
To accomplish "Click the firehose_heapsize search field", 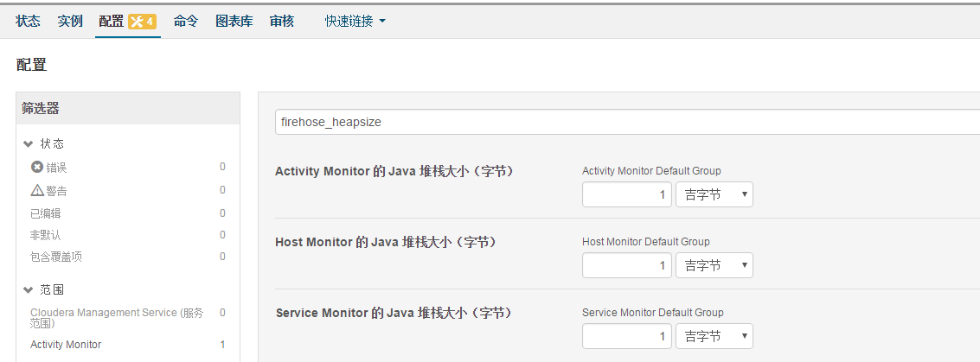I will pyautogui.click(x=627, y=123).
